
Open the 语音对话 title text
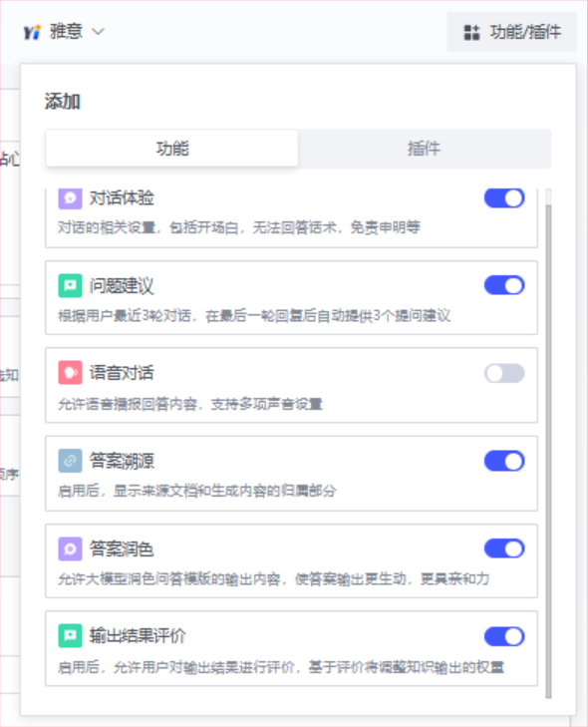[122, 373]
